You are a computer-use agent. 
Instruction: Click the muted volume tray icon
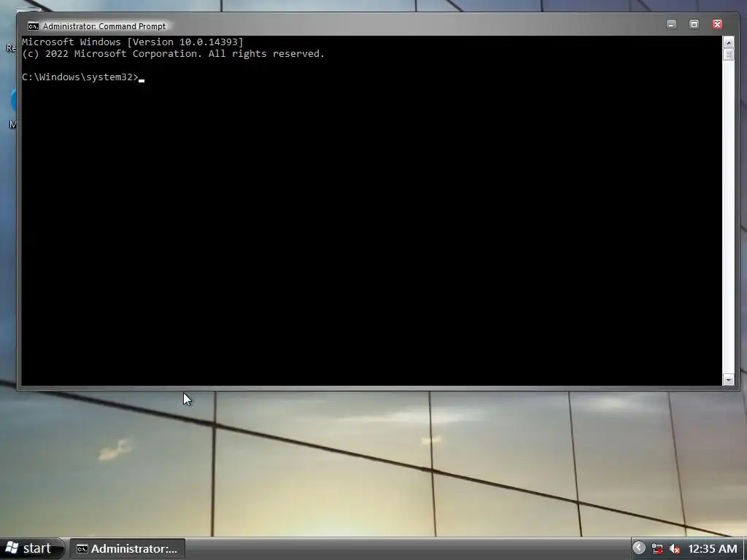tap(675, 549)
